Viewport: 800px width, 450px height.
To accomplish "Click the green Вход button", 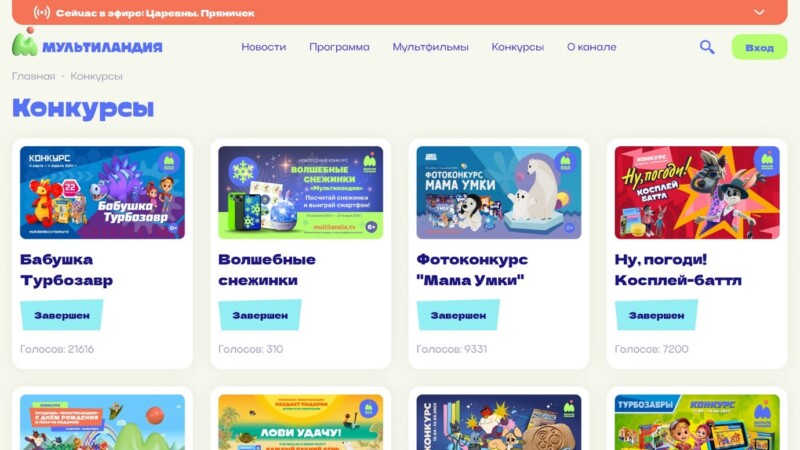I will [x=759, y=47].
